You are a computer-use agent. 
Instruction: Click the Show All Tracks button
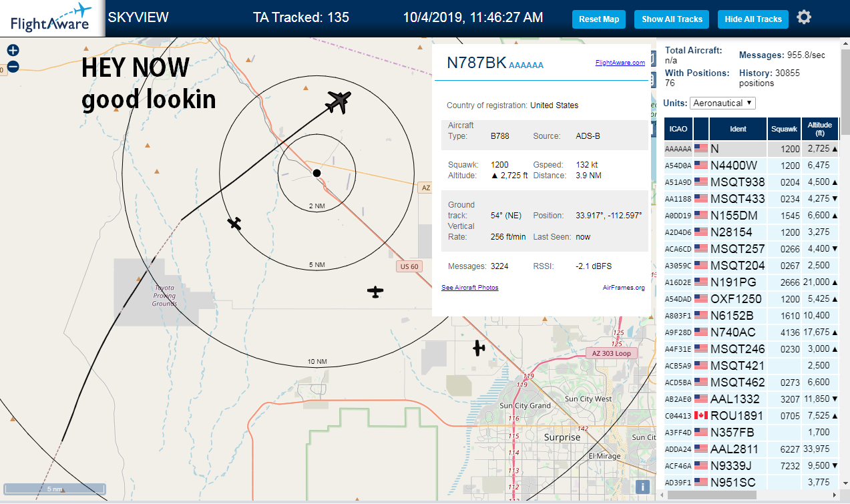672,19
